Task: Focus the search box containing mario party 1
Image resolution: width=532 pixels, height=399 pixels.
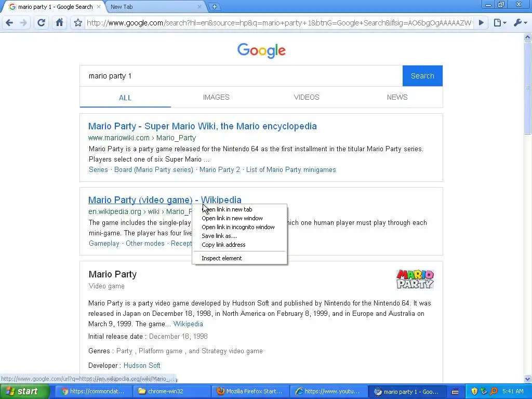Action: click(x=241, y=76)
